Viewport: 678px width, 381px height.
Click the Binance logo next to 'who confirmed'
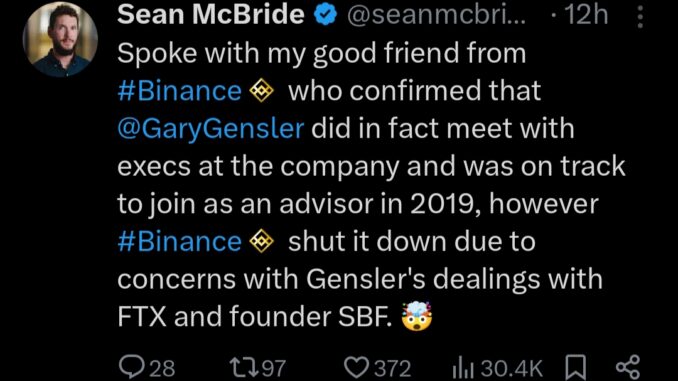[x=262, y=91]
